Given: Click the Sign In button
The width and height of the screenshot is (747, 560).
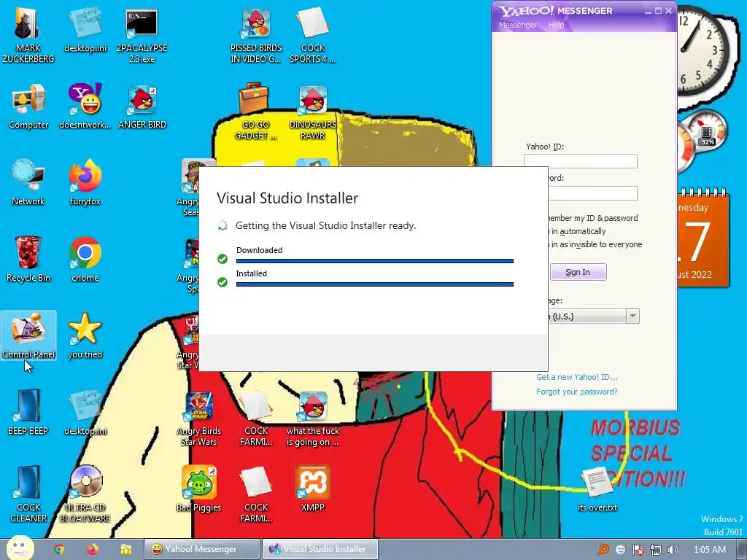Looking at the screenshot, I should click(x=578, y=272).
